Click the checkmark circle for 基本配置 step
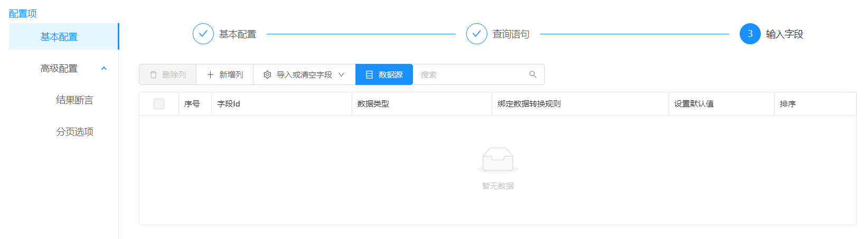The height and width of the screenshot is (239, 868). tap(203, 34)
